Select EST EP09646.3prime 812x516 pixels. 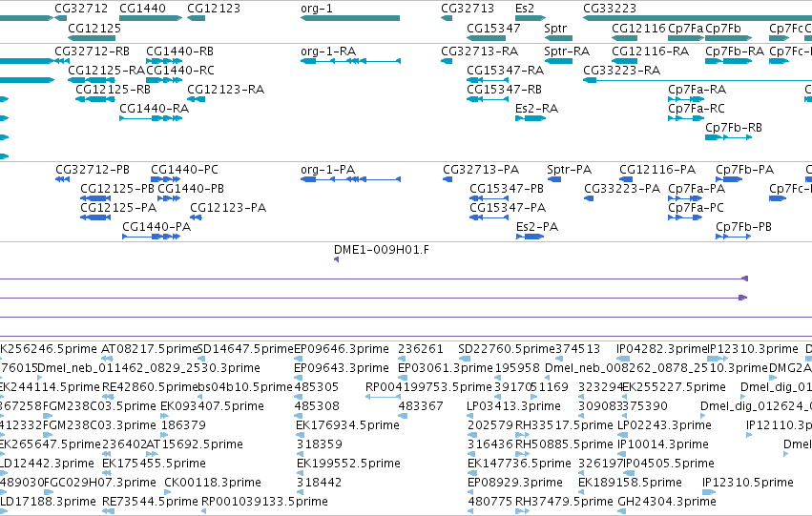coord(342,349)
